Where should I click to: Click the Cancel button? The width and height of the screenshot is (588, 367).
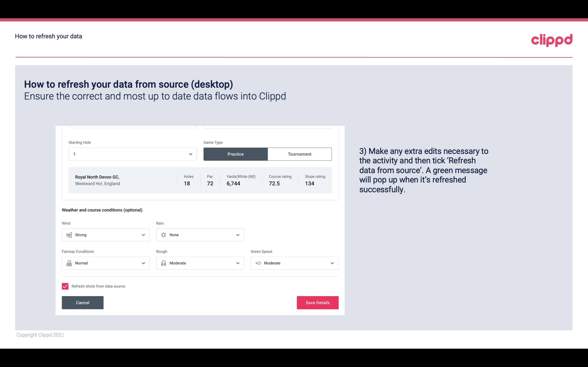83,303
